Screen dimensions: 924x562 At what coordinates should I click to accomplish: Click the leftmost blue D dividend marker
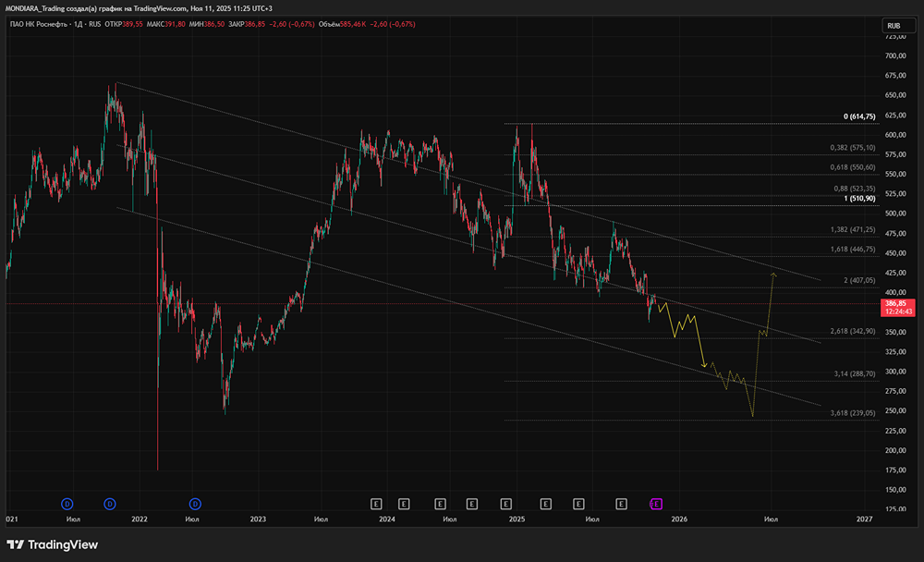67,504
